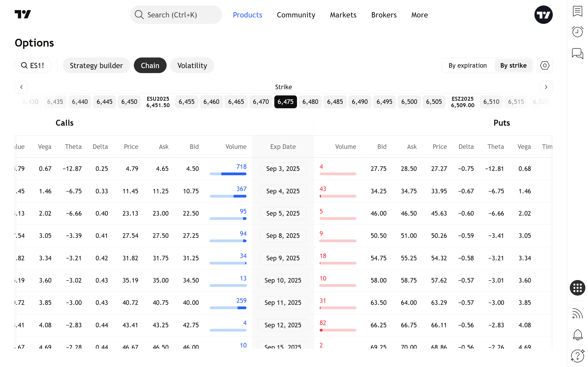Open the watchlist panel icon
Screen dimensions: 588x367
(577, 11)
